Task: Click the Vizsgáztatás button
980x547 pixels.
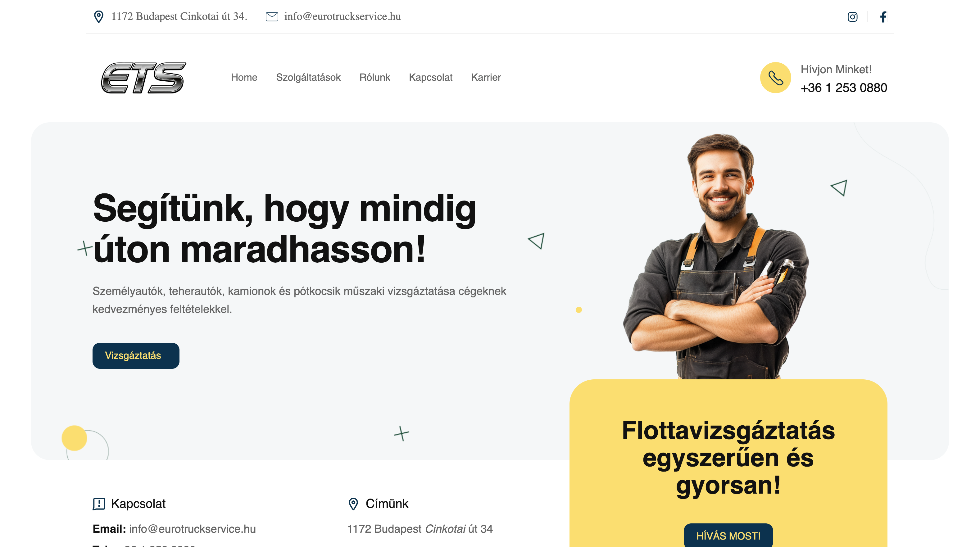Action: (136, 355)
